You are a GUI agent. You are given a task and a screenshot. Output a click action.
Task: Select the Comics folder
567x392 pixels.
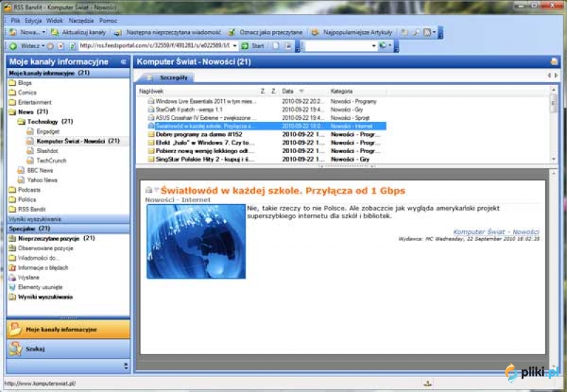(23, 93)
